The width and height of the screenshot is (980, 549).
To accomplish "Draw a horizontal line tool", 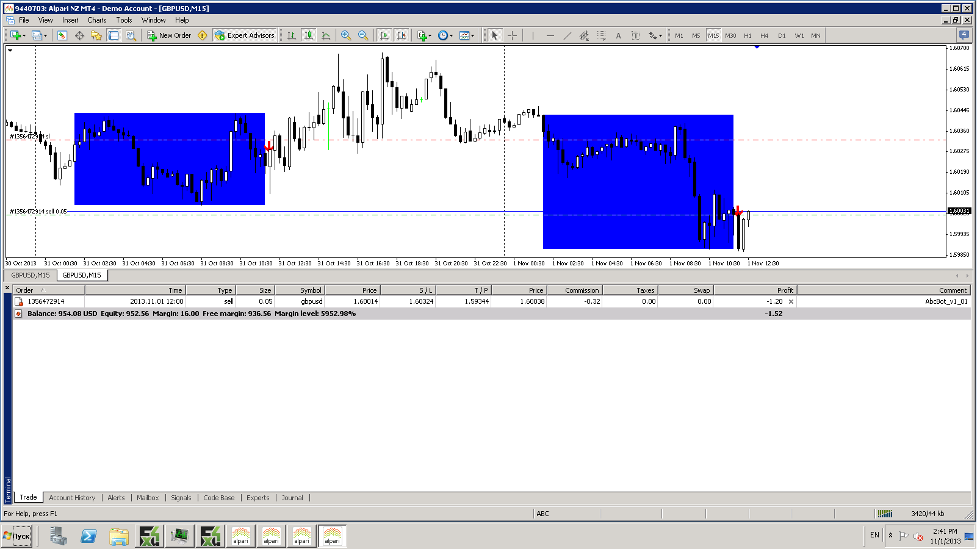I will pos(550,35).
